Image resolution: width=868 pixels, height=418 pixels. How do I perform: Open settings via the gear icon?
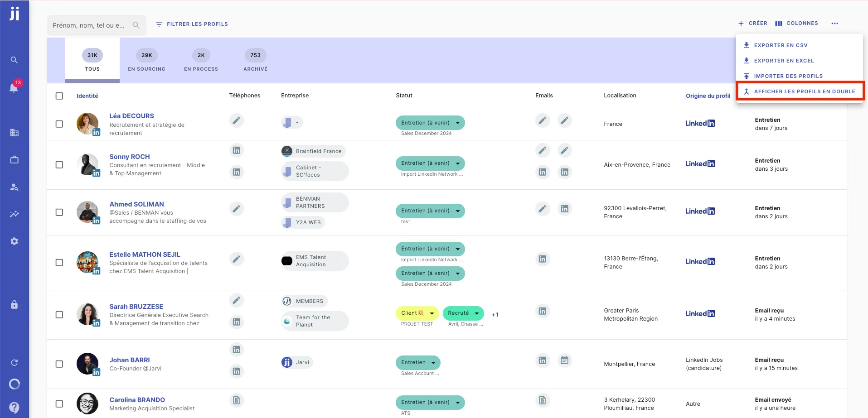[x=14, y=241]
